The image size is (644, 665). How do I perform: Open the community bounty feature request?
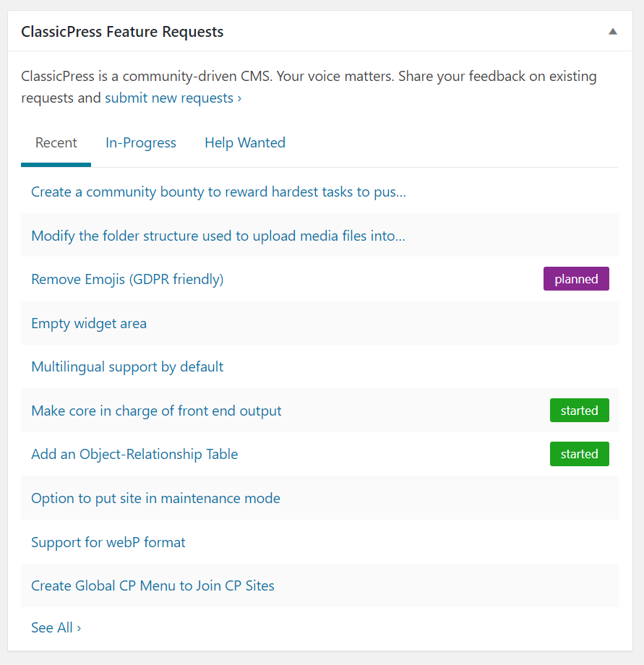218,192
